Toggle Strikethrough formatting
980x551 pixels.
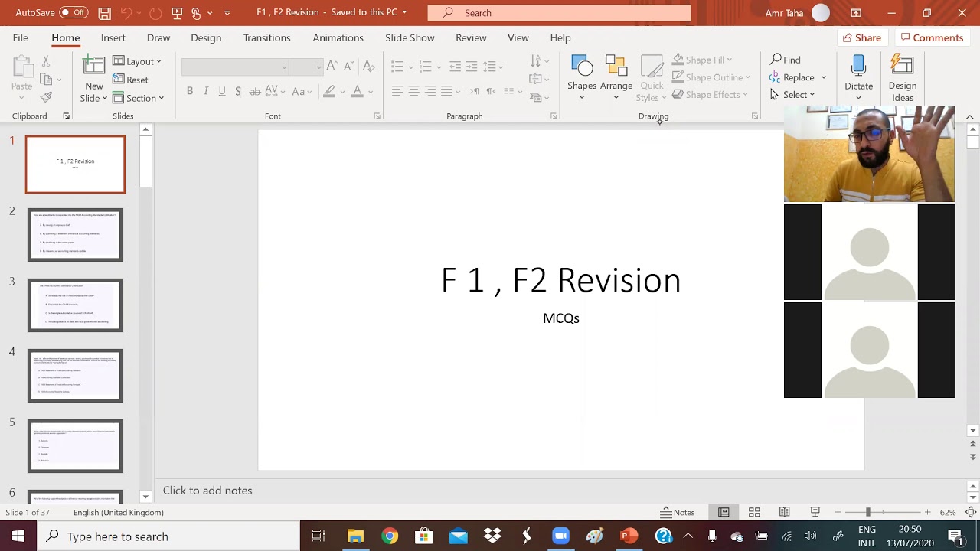tap(255, 91)
